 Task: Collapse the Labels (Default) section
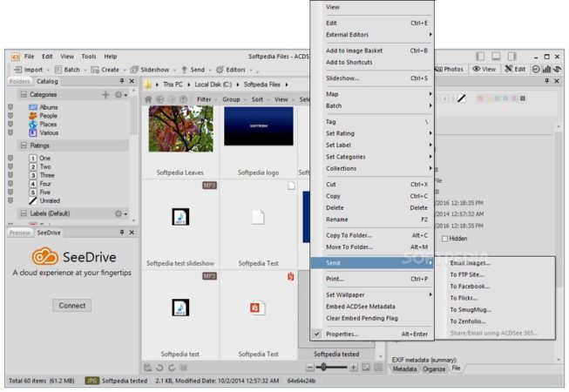tap(24, 213)
